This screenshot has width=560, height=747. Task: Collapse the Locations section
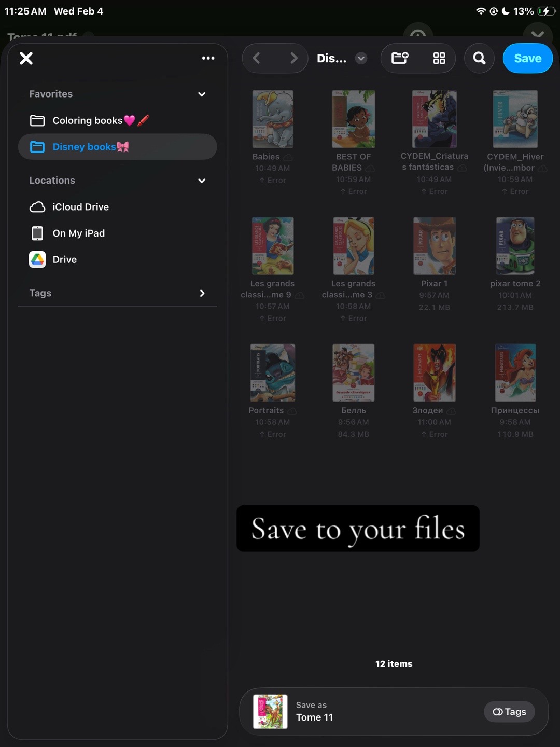tap(202, 181)
